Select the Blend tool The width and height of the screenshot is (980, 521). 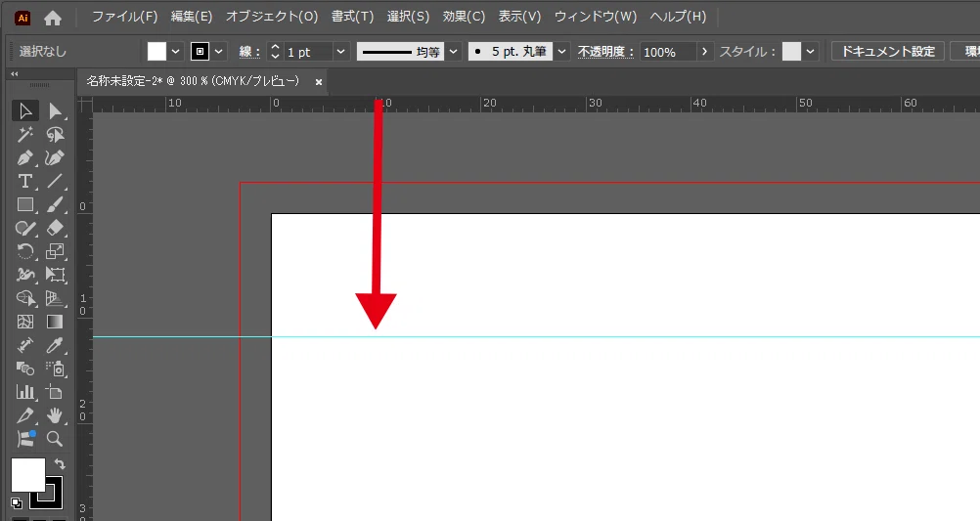coord(25,369)
